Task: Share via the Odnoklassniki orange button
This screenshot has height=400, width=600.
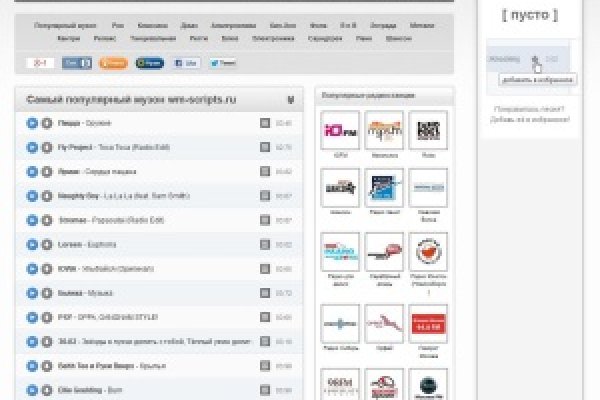Action: tap(113, 63)
